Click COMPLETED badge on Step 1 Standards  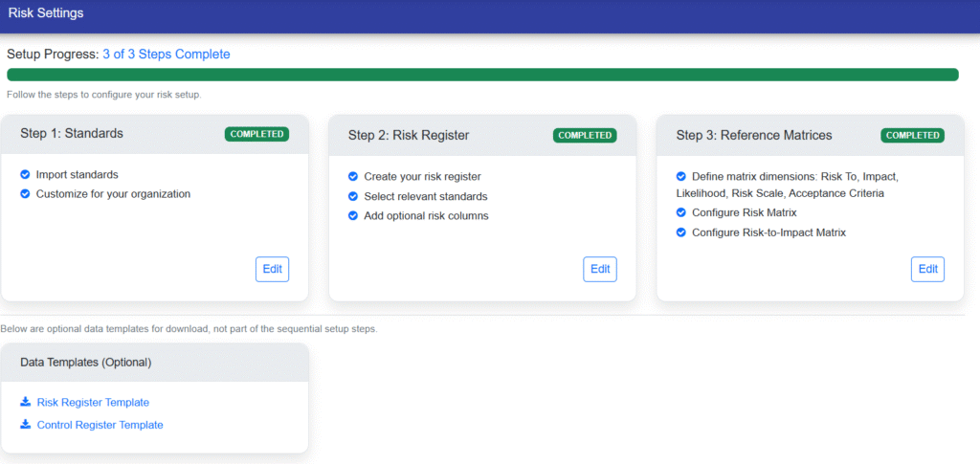pyautogui.click(x=256, y=134)
